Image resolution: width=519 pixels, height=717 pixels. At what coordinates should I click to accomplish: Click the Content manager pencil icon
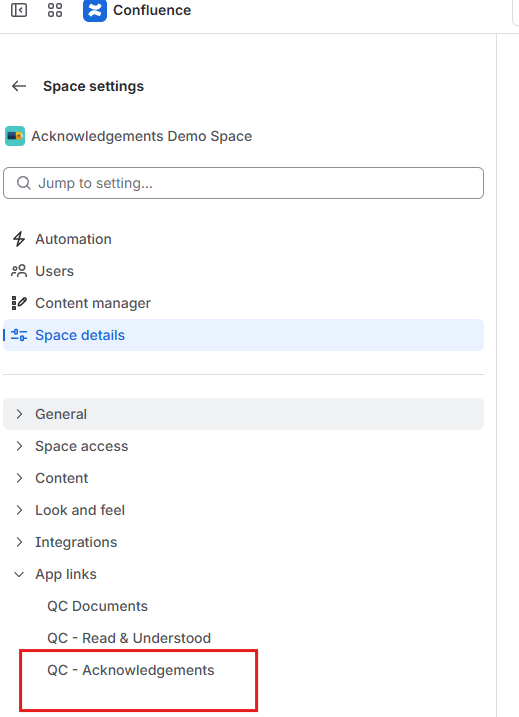(19, 303)
